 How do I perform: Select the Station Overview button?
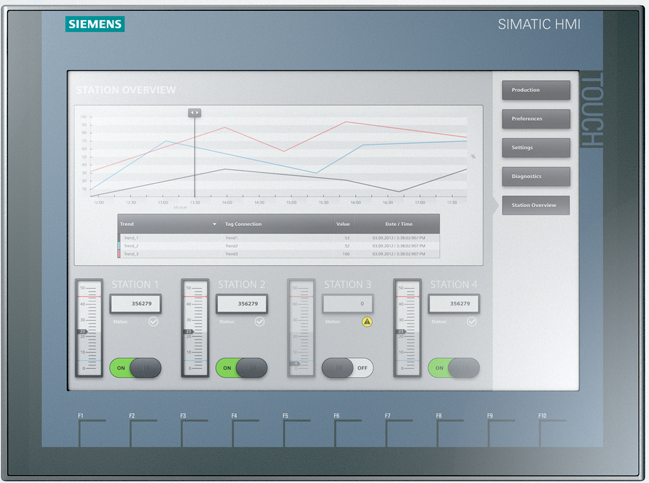(x=536, y=205)
